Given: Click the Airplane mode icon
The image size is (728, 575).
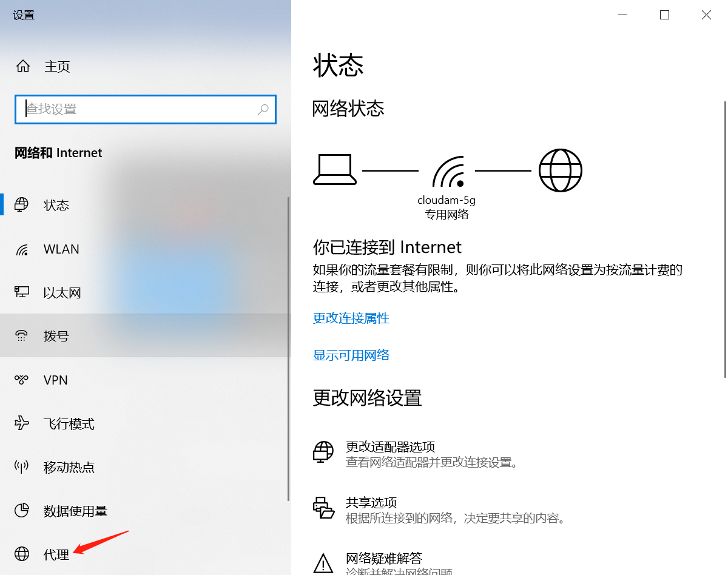Looking at the screenshot, I should [22, 423].
